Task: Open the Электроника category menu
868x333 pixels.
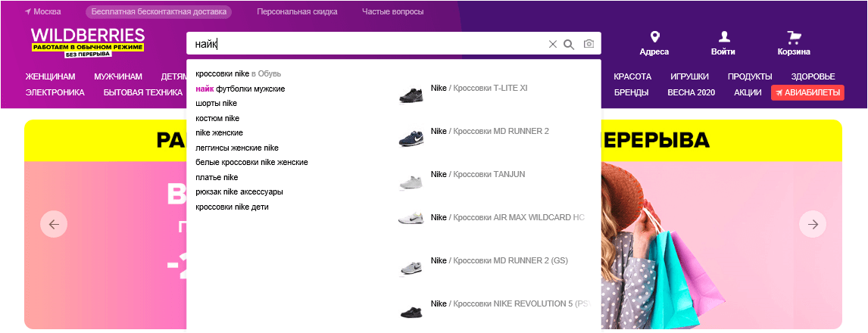Action: click(x=55, y=92)
